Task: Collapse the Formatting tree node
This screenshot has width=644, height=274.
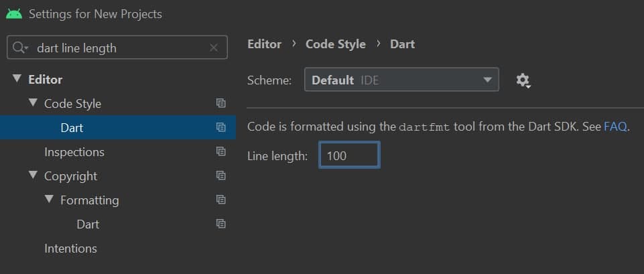Action: coord(49,200)
